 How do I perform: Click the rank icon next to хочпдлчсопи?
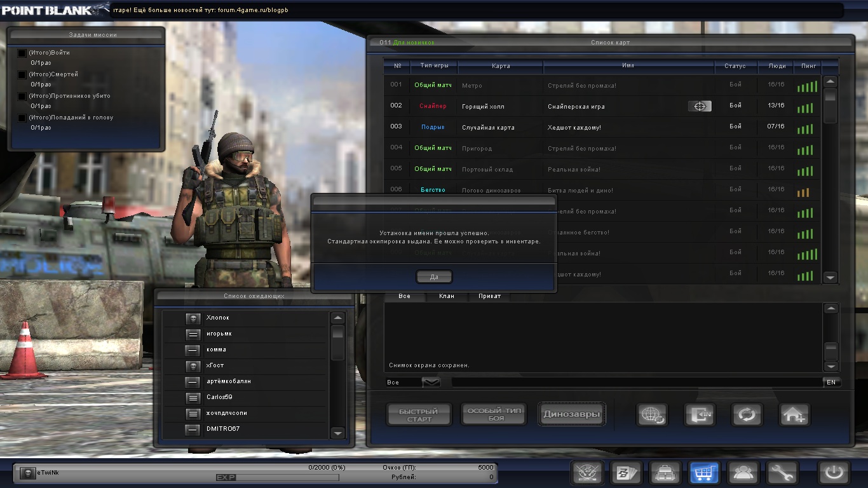coord(193,414)
